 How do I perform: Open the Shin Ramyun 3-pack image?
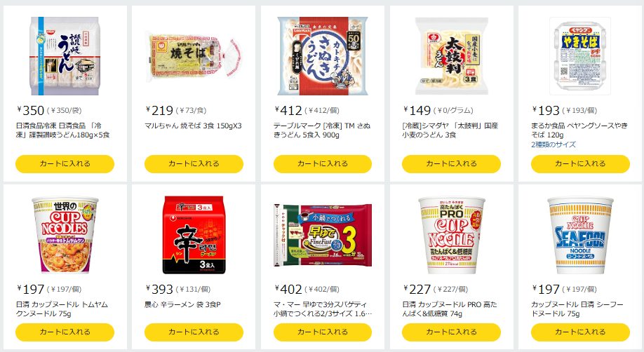pos(194,235)
